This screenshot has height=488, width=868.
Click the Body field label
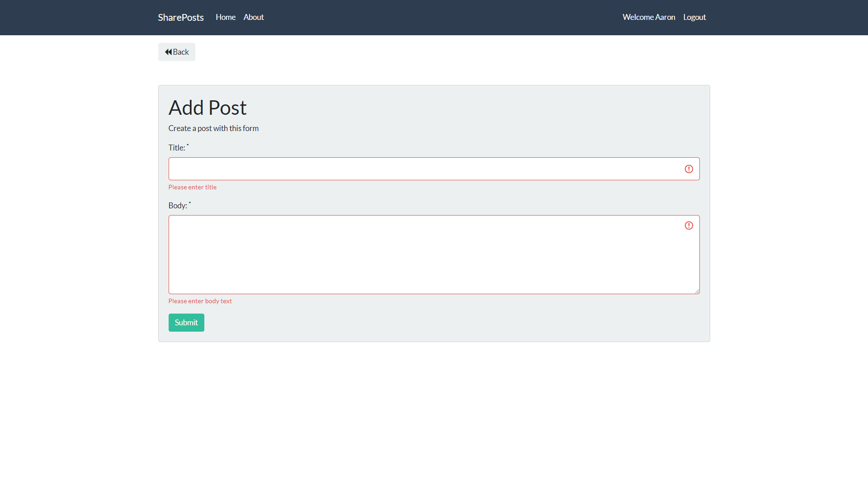pyautogui.click(x=178, y=206)
